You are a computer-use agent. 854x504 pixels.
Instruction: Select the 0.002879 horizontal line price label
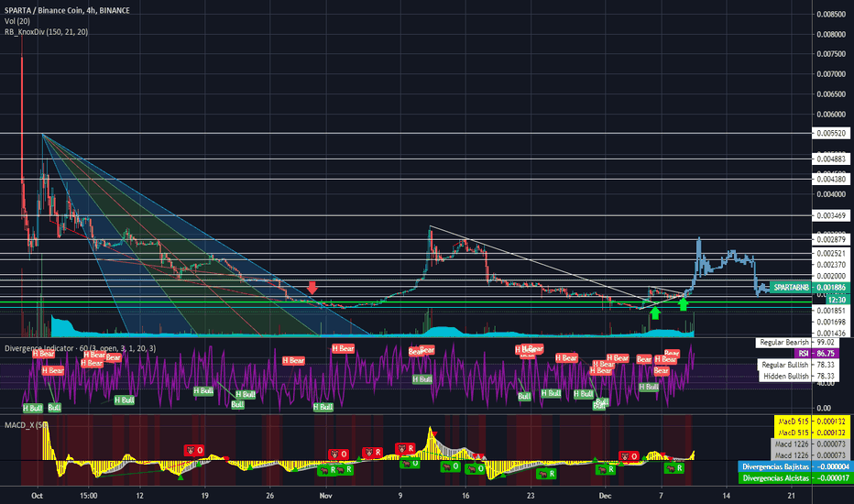point(830,240)
